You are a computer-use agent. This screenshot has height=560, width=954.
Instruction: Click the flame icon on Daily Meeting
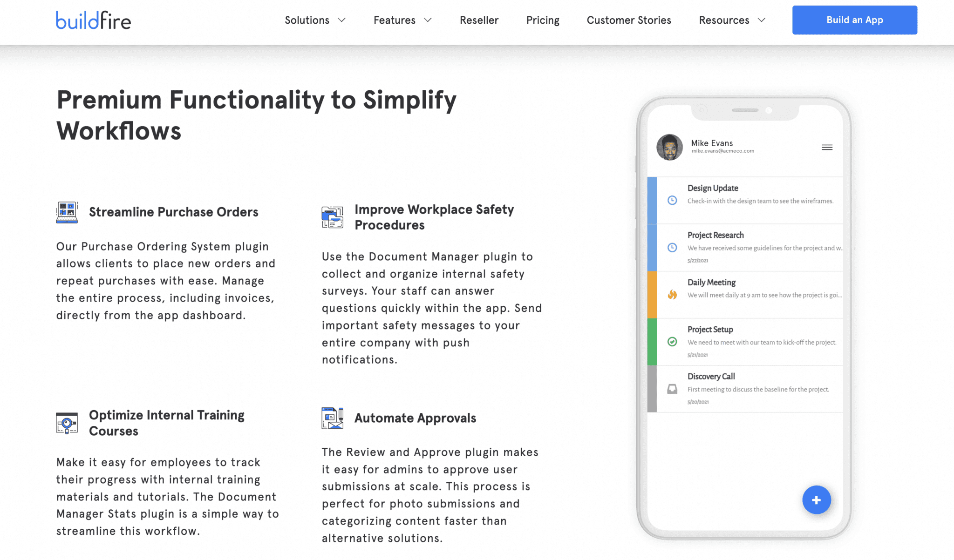pos(672,294)
